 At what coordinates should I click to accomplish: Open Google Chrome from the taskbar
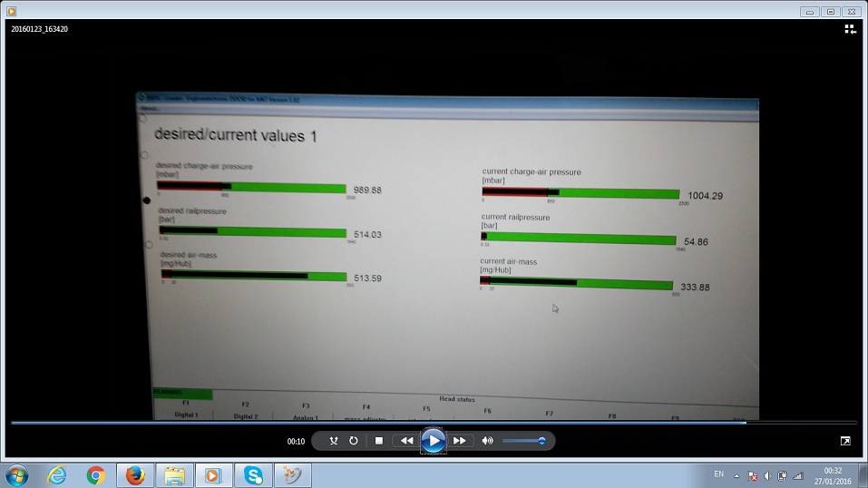[95, 474]
